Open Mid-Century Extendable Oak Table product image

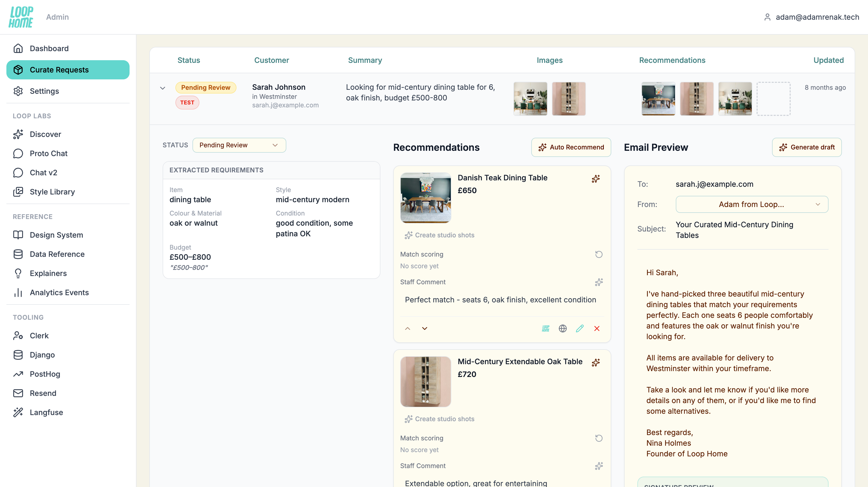tap(425, 382)
